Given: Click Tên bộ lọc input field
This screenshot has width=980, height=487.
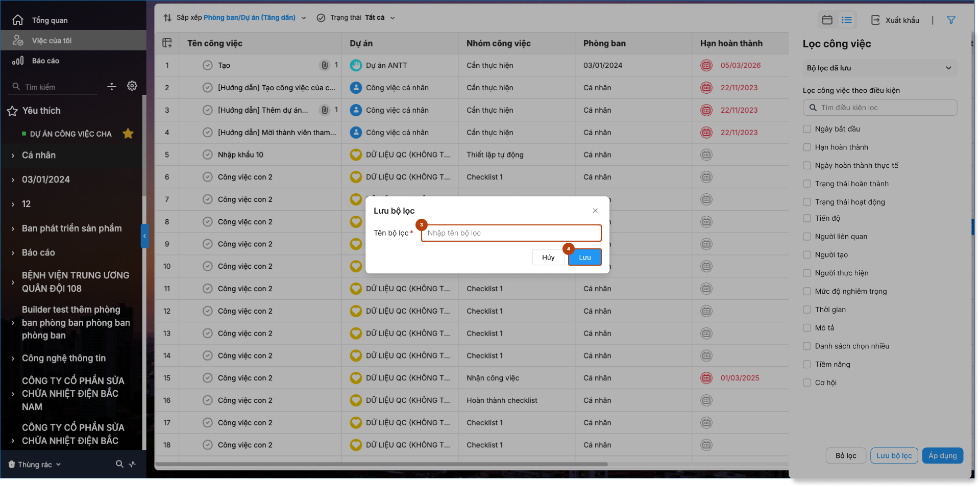Looking at the screenshot, I should 511,233.
